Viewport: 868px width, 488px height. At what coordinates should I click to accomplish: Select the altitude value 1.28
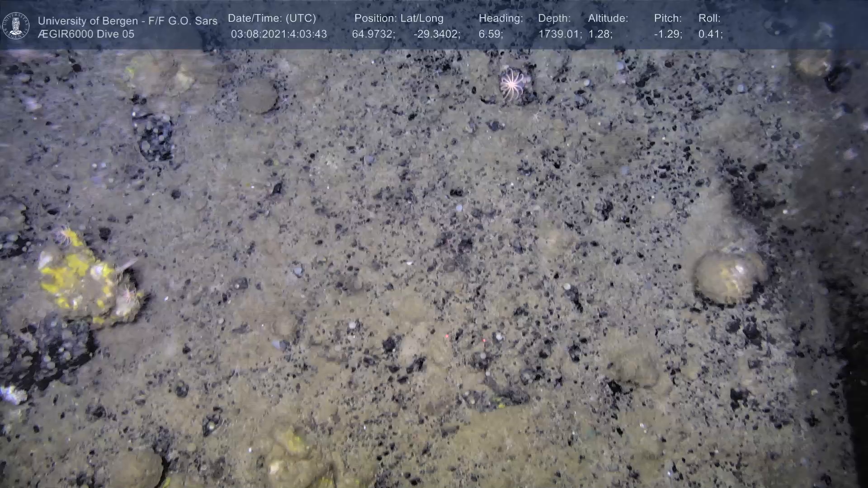pyautogui.click(x=600, y=34)
